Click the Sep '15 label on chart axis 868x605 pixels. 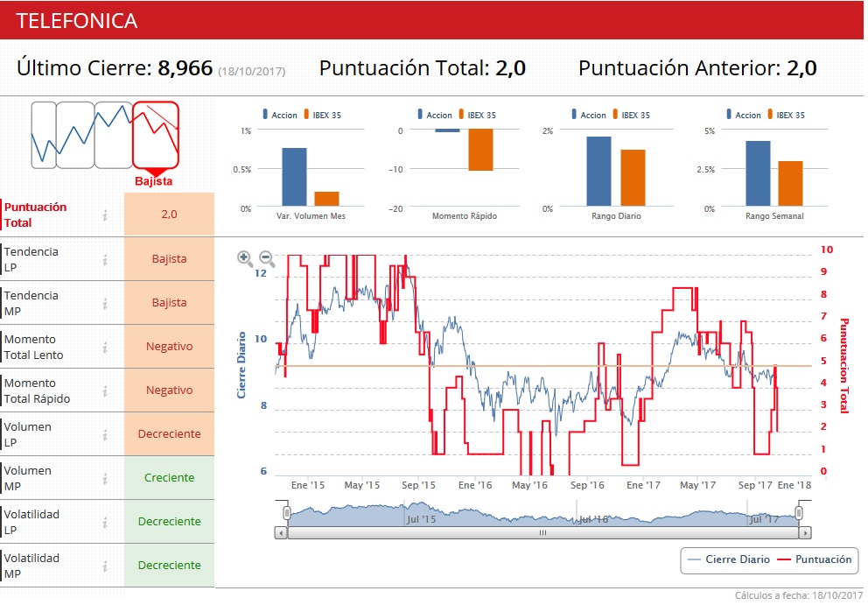[418, 485]
